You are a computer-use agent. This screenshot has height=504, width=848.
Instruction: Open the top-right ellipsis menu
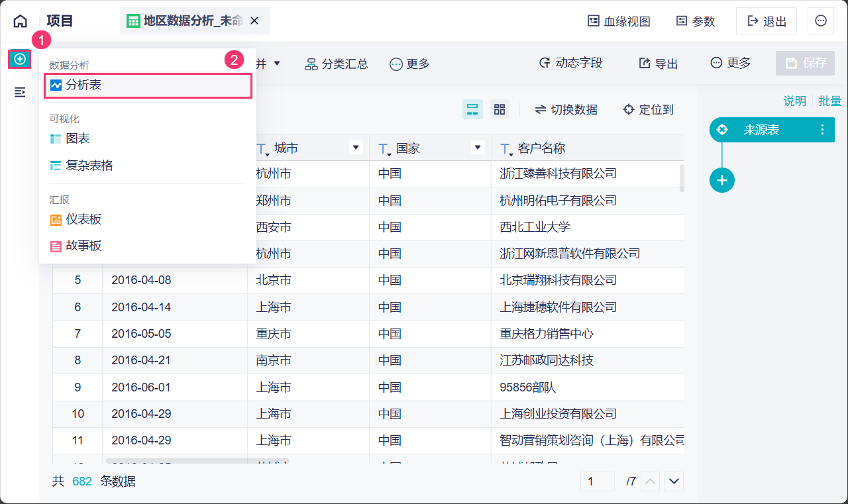[821, 21]
